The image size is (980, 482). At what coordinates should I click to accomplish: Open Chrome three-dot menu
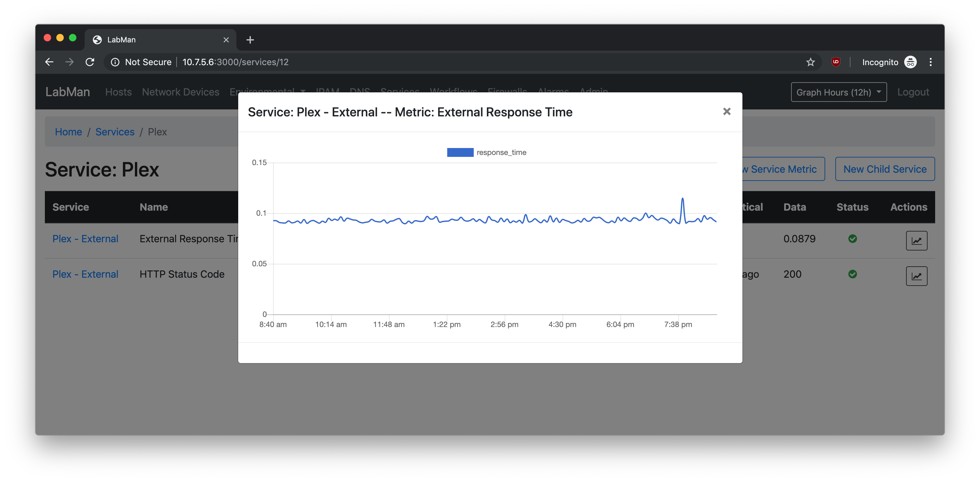930,62
